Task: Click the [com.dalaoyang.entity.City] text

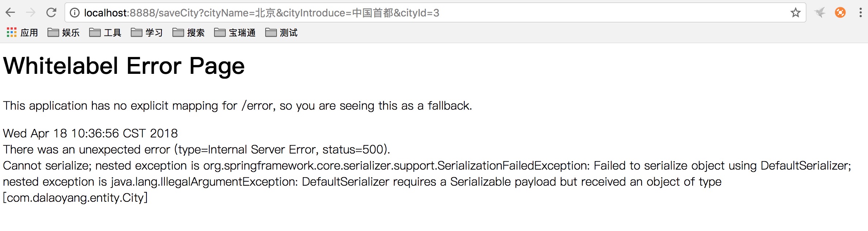Action: pos(75,198)
